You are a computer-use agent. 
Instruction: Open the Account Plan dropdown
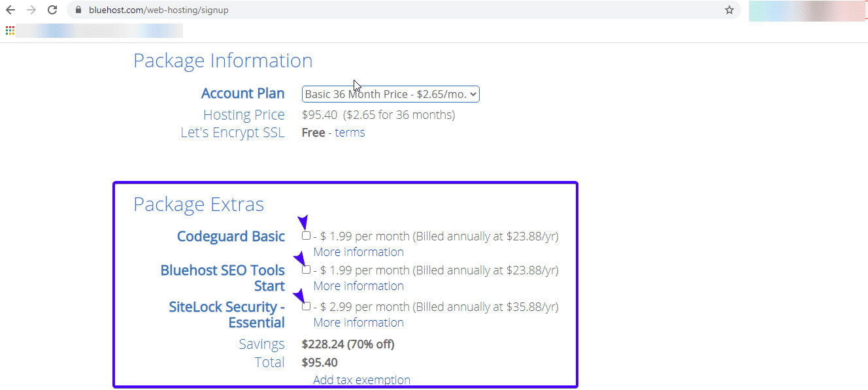coord(391,94)
